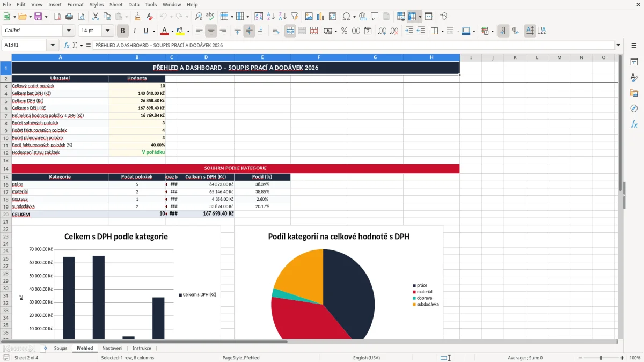Expand the formula bar
644x362 pixels.
point(618,45)
